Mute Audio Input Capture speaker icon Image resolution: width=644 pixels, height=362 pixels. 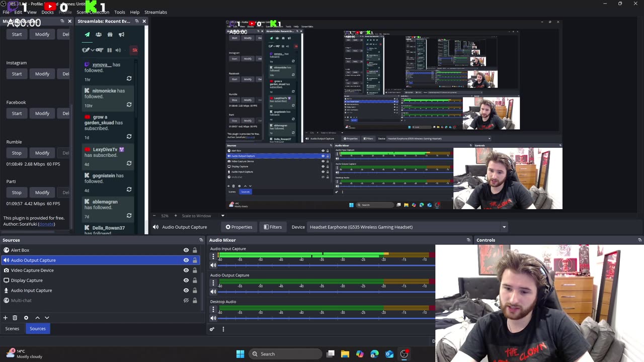point(213,265)
